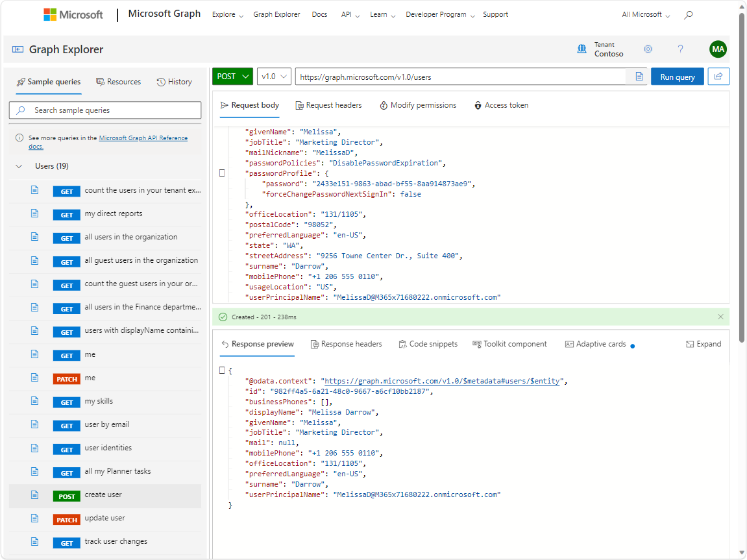747x560 pixels.
Task: Click doc icon beside my direct reports
Action: 35,213
